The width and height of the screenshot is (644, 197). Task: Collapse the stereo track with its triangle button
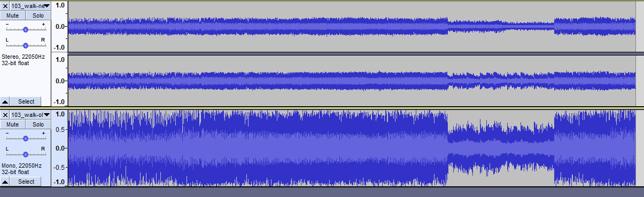(x=5, y=101)
